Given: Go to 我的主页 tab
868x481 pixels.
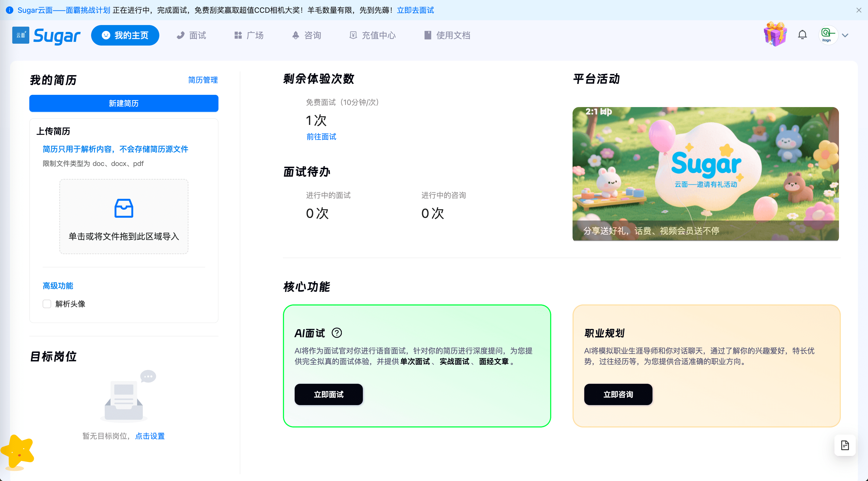Looking at the screenshot, I should coord(125,35).
